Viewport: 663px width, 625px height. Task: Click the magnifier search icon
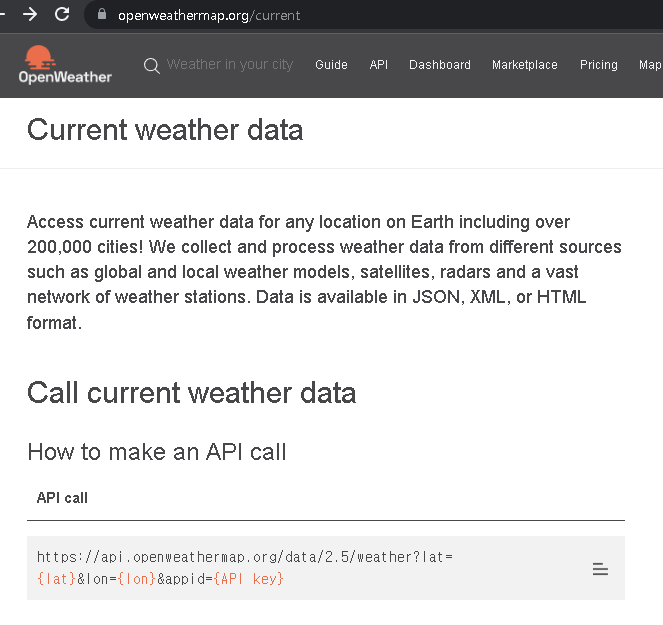pyautogui.click(x=151, y=66)
